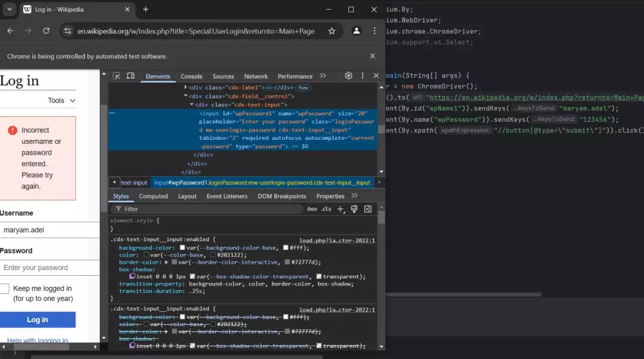
Task: Open the Layout tab
Action: tap(187, 196)
